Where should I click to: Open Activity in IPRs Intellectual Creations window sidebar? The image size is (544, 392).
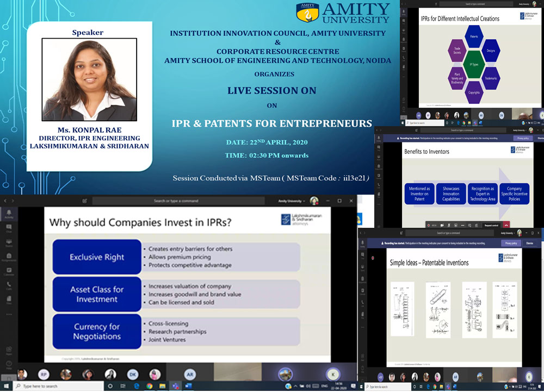click(x=404, y=13)
